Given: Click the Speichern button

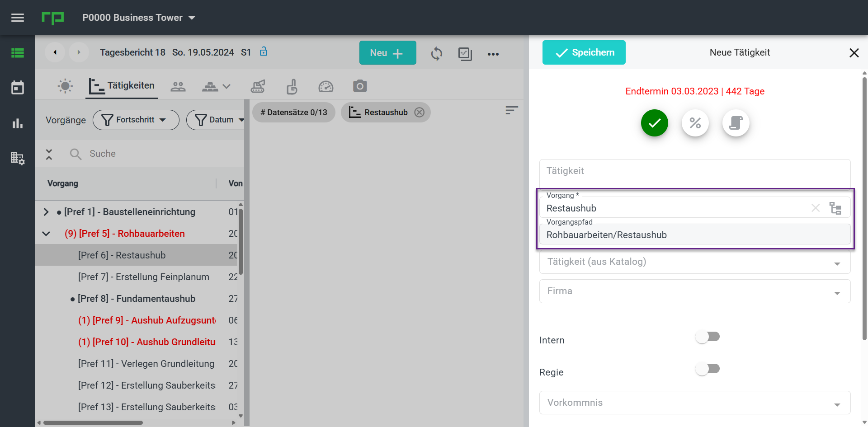Looking at the screenshot, I should tap(584, 52).
